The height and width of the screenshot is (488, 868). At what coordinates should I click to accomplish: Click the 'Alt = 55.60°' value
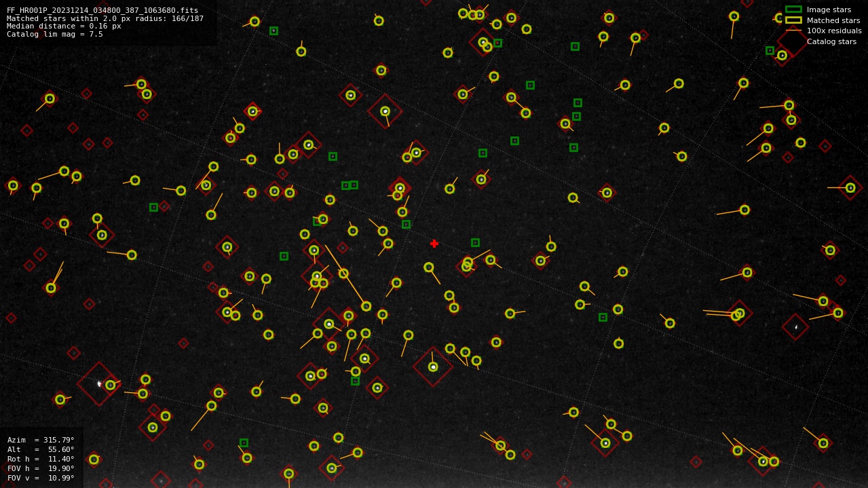click(41, 449)
